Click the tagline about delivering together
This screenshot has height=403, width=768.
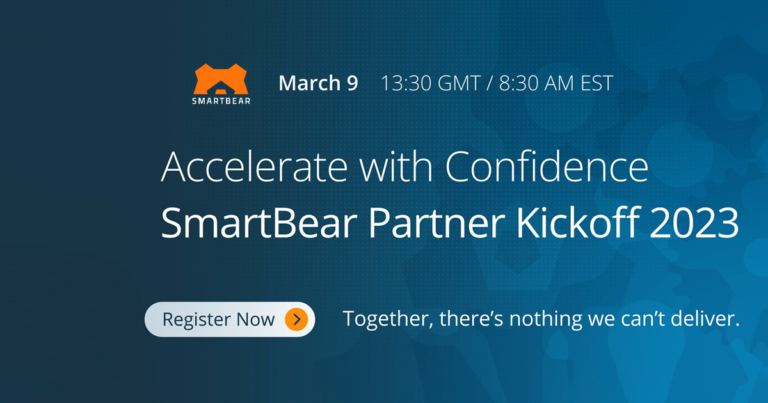coord(541,319)
